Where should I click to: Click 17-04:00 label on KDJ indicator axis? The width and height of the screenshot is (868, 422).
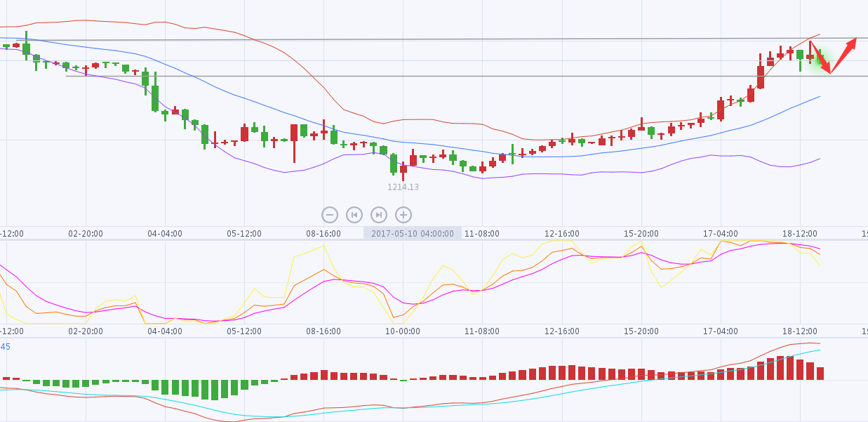[721, 331]
